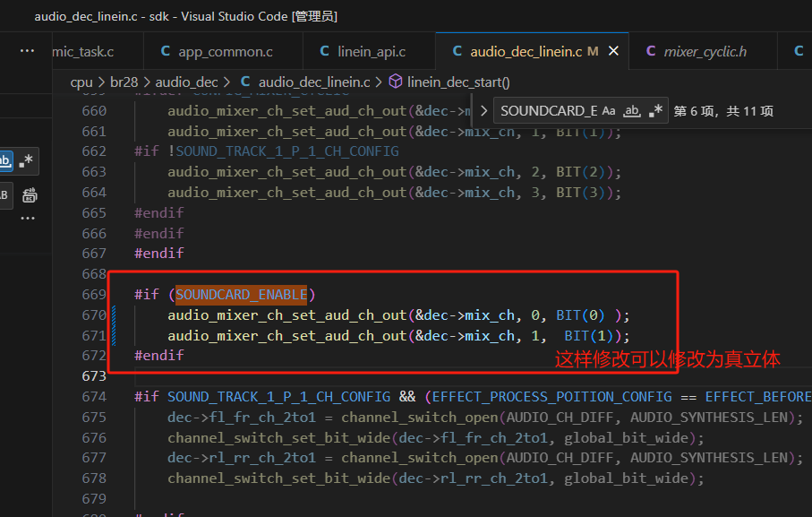Screen dimensions: 812x517
Task: Click global_bit_wide on line 678
Action: [x=626, y=478]
